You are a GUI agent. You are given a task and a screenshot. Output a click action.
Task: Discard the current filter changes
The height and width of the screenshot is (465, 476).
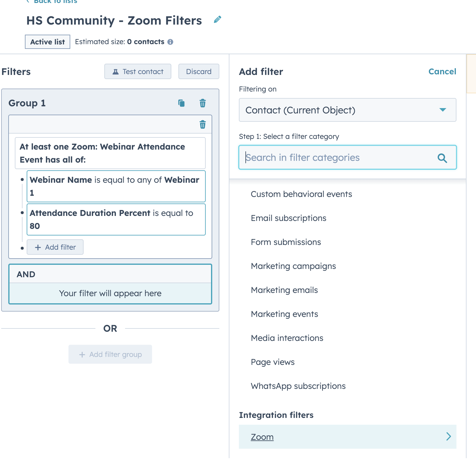[199, 71]
